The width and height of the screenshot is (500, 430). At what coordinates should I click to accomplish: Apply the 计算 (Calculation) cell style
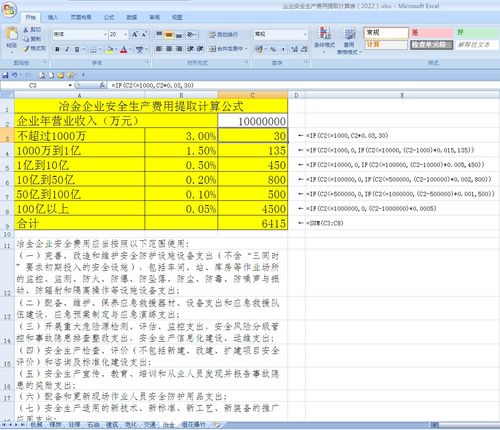pos(386,44)
